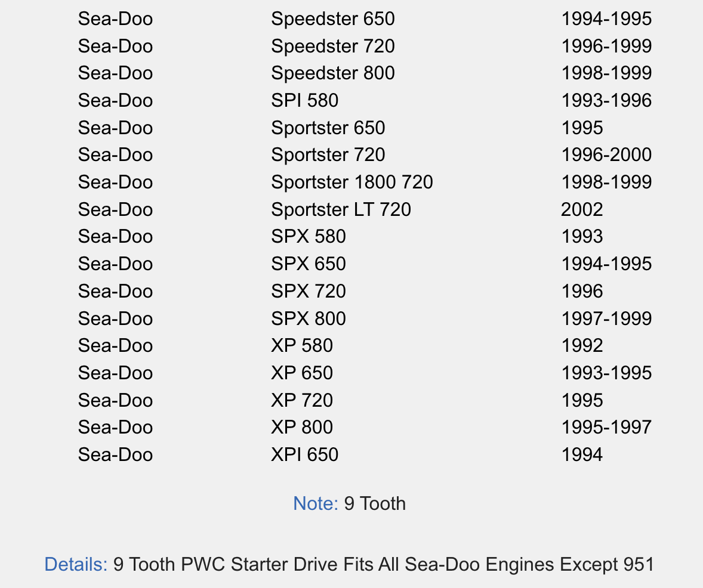This screenshot has height=588, width=703.
Task: Click the XPI 650 model text
Action: [304, 454]
